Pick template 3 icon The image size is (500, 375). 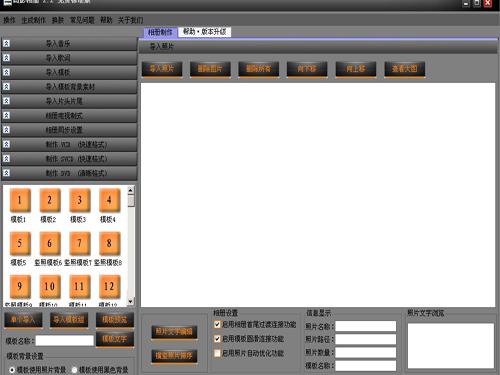79,200
